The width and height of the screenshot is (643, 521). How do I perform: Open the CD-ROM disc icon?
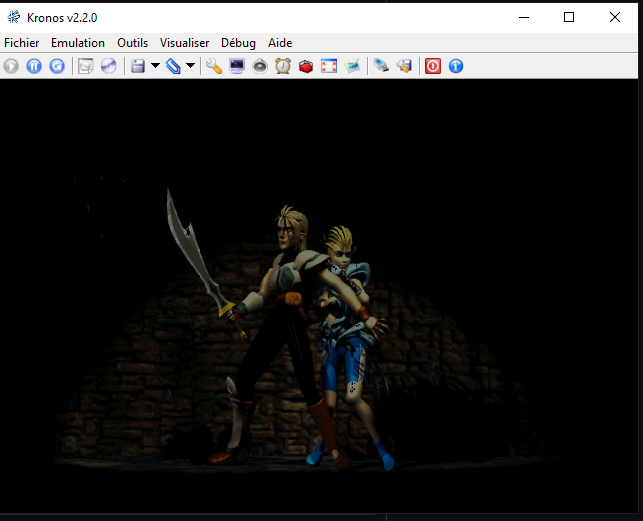(x=109, y=66)
